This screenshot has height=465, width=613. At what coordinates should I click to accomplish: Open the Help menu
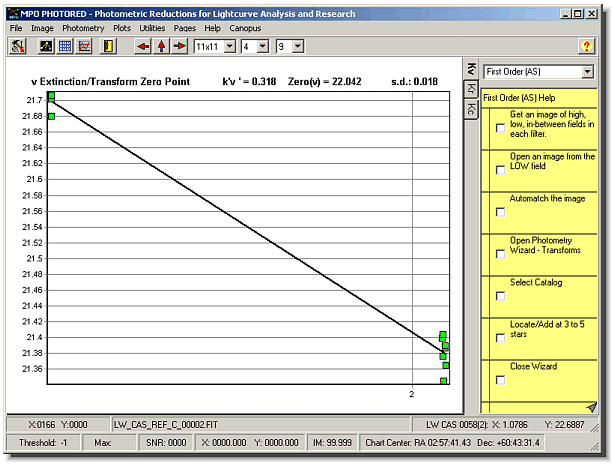[212, 28]
